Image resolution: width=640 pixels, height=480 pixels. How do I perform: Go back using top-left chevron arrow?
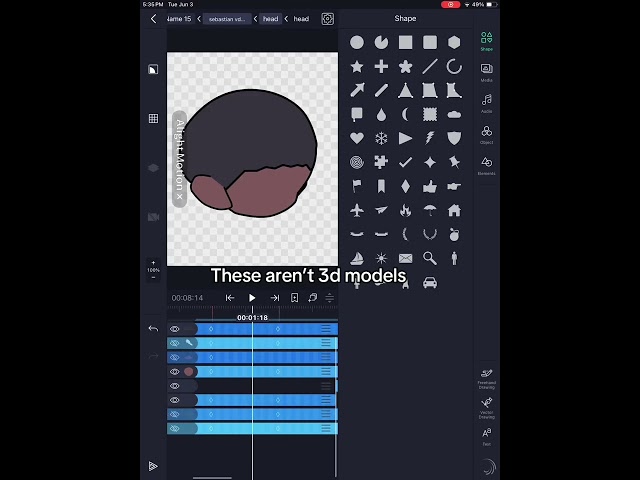tap(153, 19)
